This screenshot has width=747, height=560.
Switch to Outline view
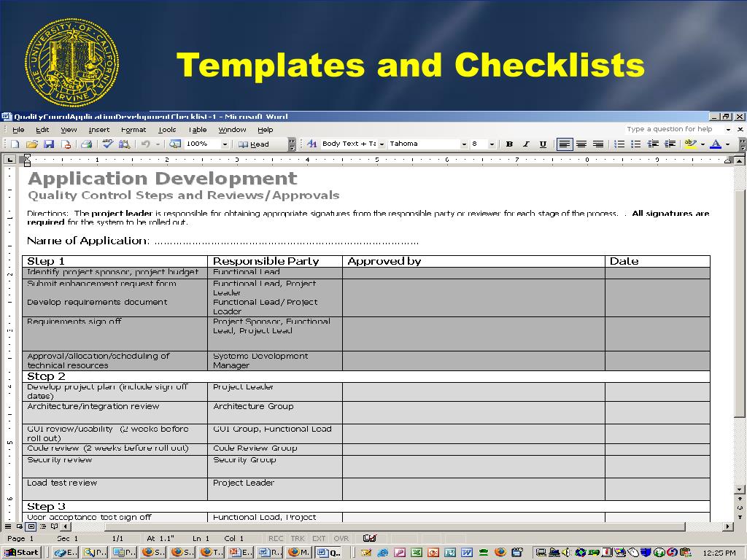tap(43, 526)
